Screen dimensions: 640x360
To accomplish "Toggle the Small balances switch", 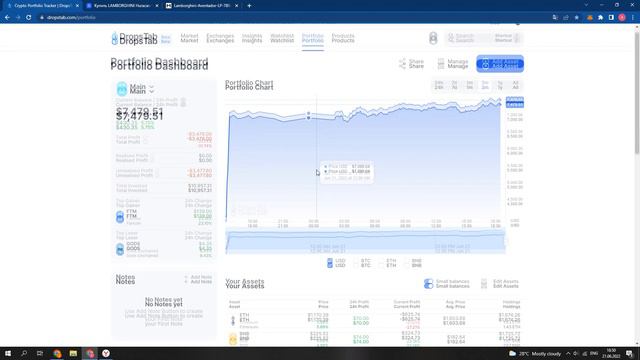I will point(428,284).
